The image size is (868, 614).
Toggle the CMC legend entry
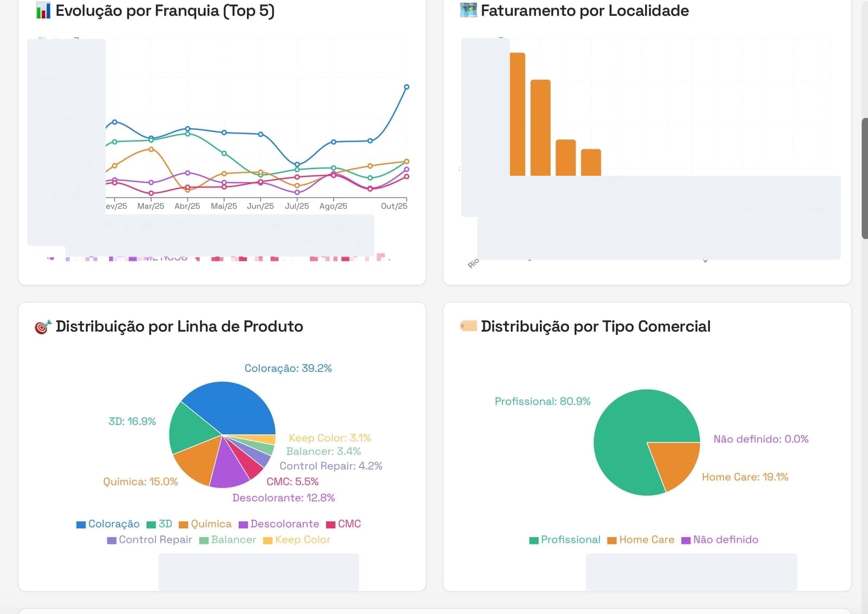coord(343,524)
